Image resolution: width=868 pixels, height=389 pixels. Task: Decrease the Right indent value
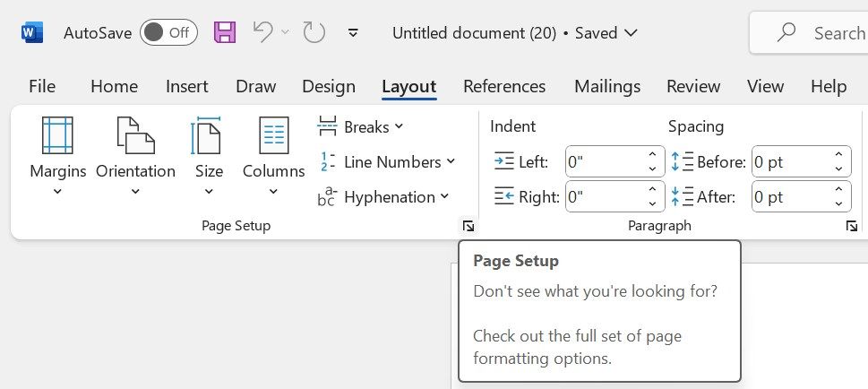[653, 203]
